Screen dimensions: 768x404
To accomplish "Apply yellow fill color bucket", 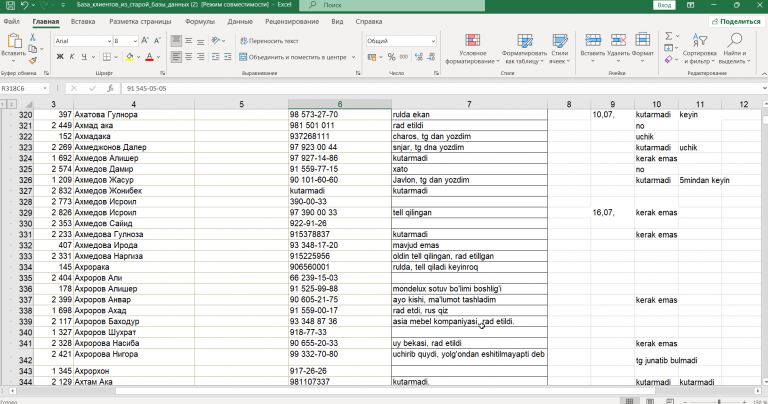I will coord(130,57).
